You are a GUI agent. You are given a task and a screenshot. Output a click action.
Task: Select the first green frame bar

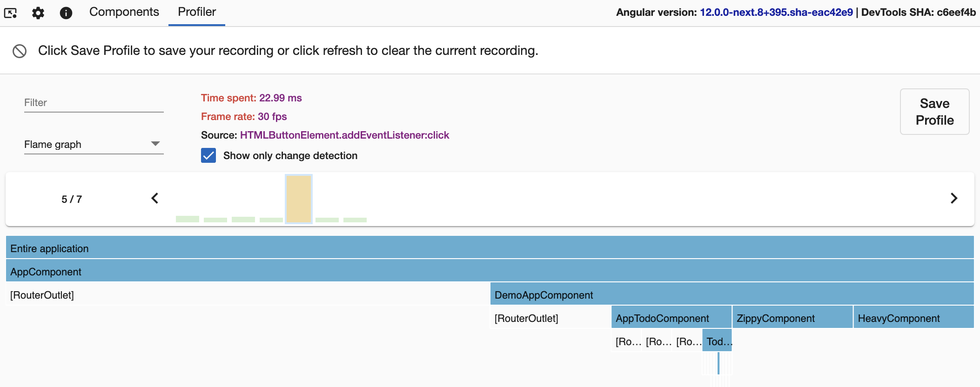point(188,219)
